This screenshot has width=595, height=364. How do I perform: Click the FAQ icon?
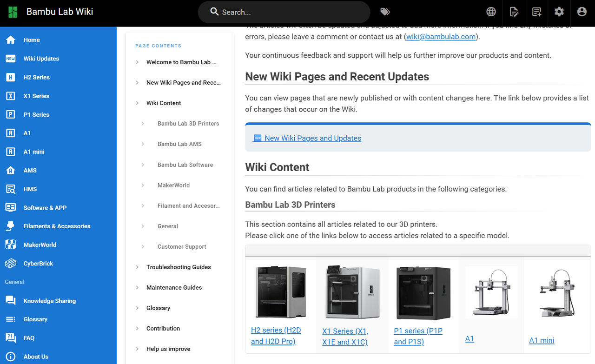click(x=11, y=338)
